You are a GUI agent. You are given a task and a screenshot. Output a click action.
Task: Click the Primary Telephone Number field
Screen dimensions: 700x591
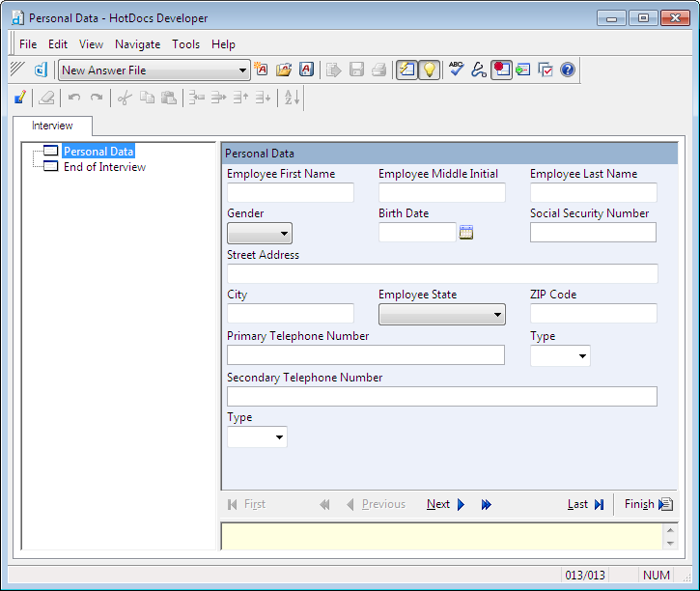(x=366, y=354)
